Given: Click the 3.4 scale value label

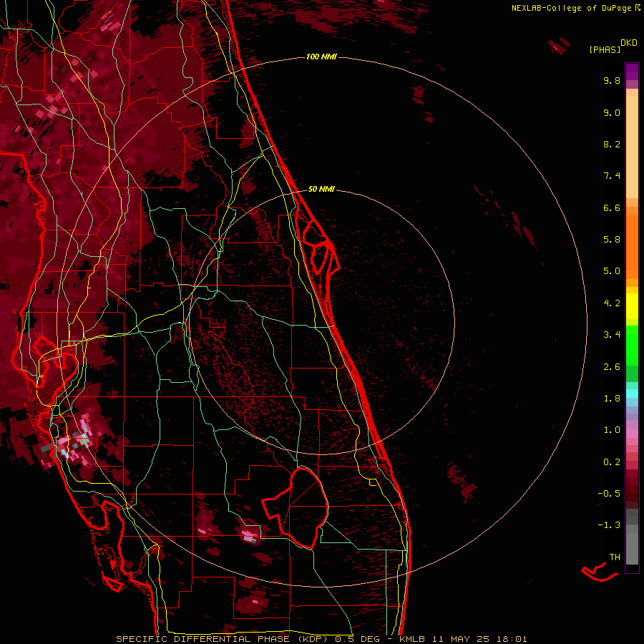Looking at the screenshot, I should click(612, 335).
